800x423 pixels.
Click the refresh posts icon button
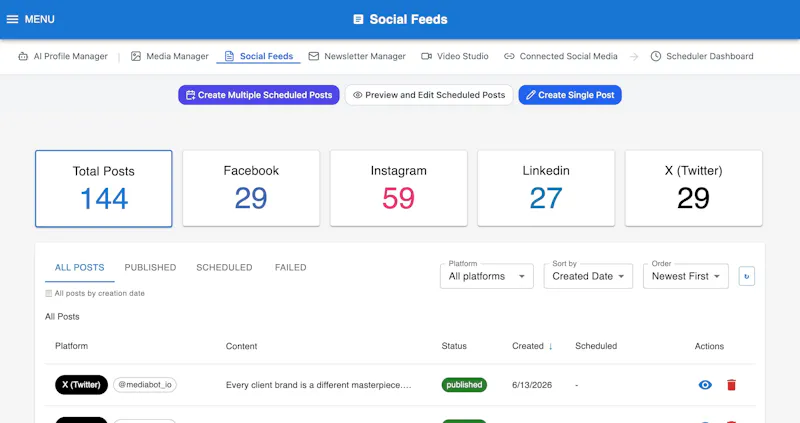(746, 276)
